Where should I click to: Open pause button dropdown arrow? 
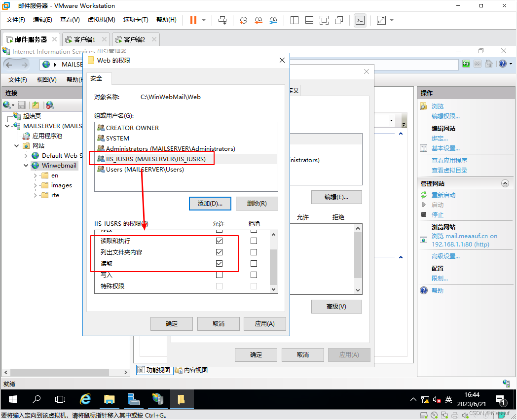point(204,20)
